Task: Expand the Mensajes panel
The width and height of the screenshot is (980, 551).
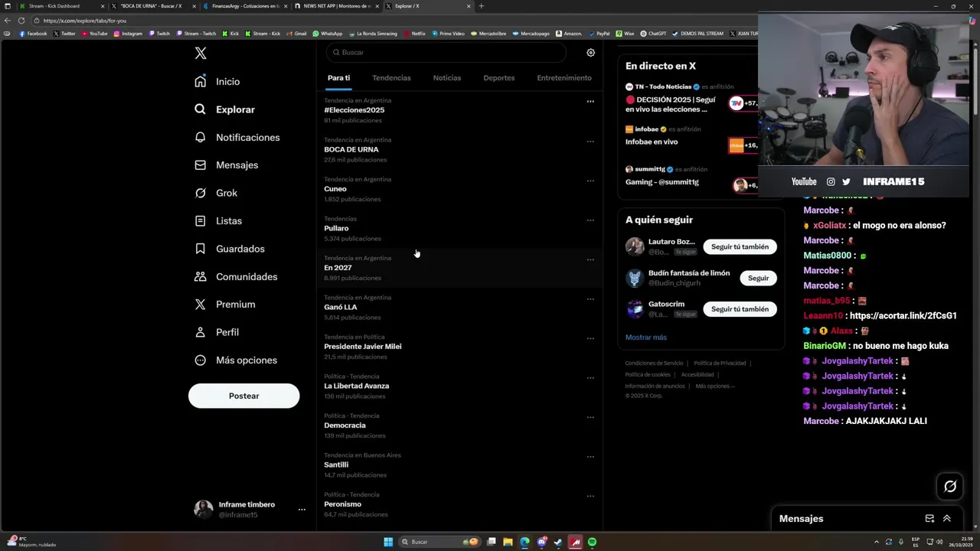Action: (947, 518)
